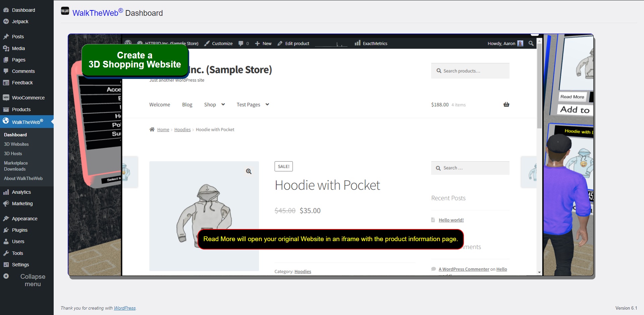
Task: Click the Version 6.1 footer text
Action: pos(626,308)
